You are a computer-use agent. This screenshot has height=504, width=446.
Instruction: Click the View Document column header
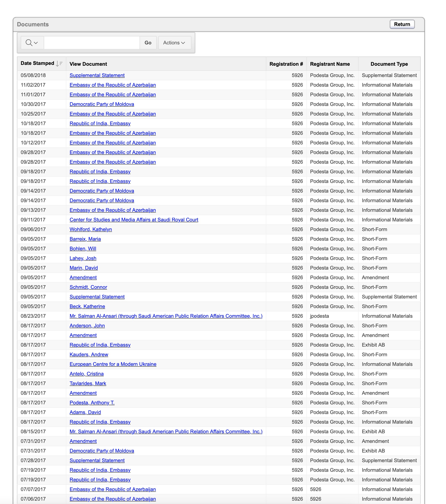point(88,64)
